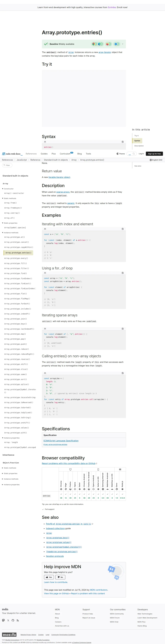165x644 pixels.
Task: Open the Plus menu in header
Action: click(54, 154)
